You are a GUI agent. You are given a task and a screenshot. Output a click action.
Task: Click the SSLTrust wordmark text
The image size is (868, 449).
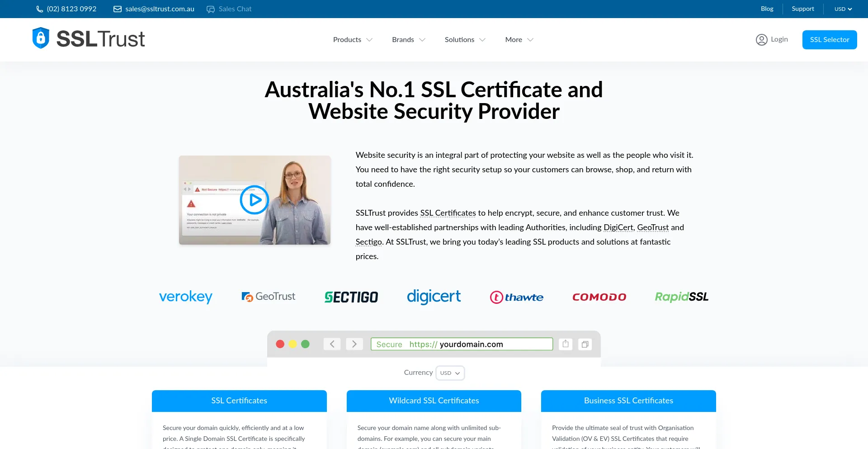[x=100, y=39]
